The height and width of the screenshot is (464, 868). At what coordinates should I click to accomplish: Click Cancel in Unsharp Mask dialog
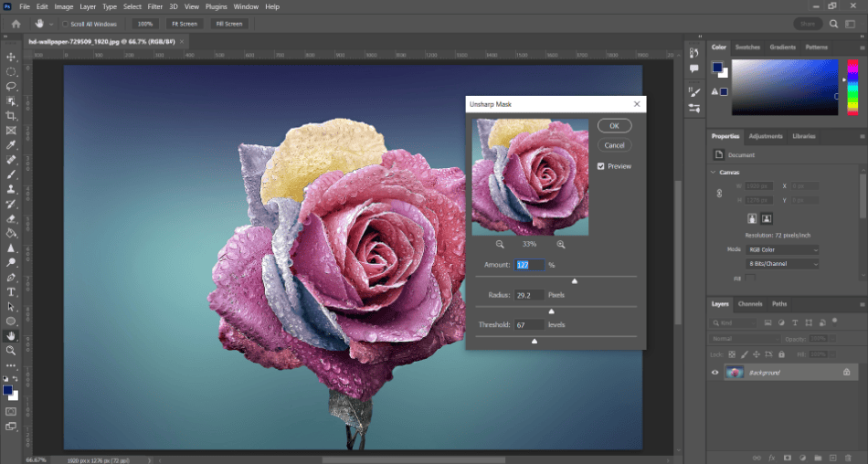[x=615, y=145]
